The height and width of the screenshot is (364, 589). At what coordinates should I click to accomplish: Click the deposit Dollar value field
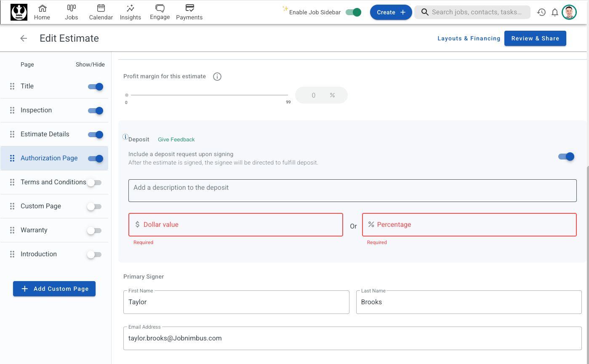click(236, 225)
